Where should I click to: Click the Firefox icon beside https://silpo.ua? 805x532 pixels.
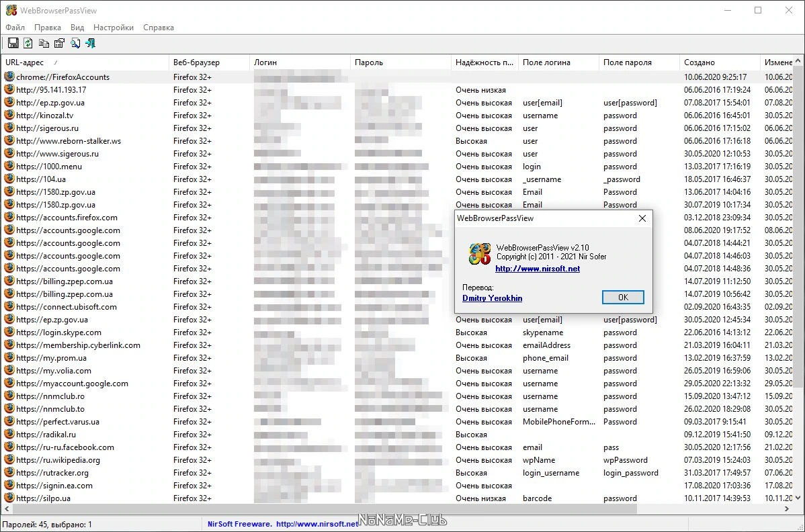pyautogui.click(x=9, y=498)
